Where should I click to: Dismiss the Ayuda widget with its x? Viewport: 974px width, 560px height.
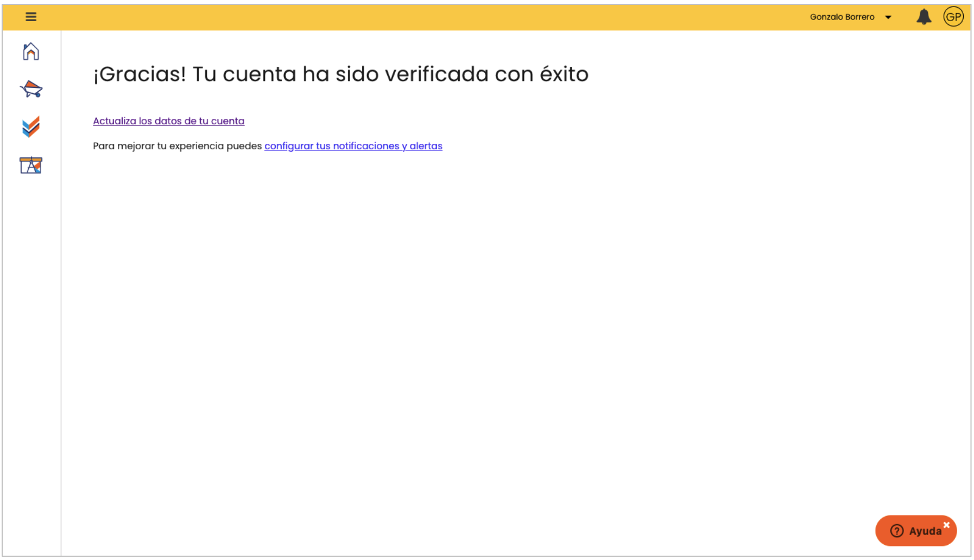point(946,525)
